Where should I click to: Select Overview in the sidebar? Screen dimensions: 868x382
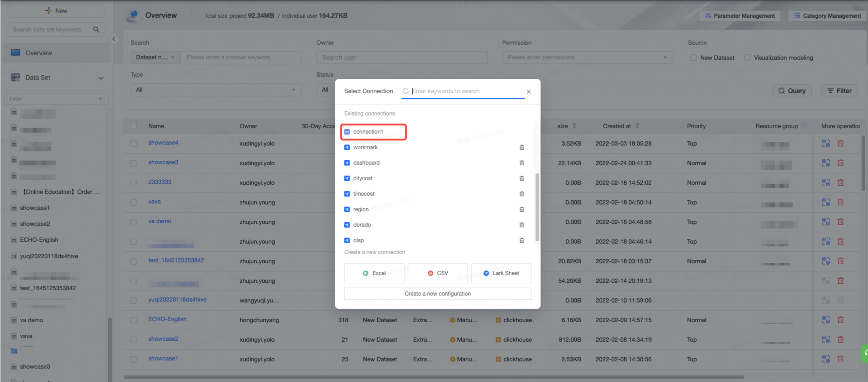tap(56, 53)
